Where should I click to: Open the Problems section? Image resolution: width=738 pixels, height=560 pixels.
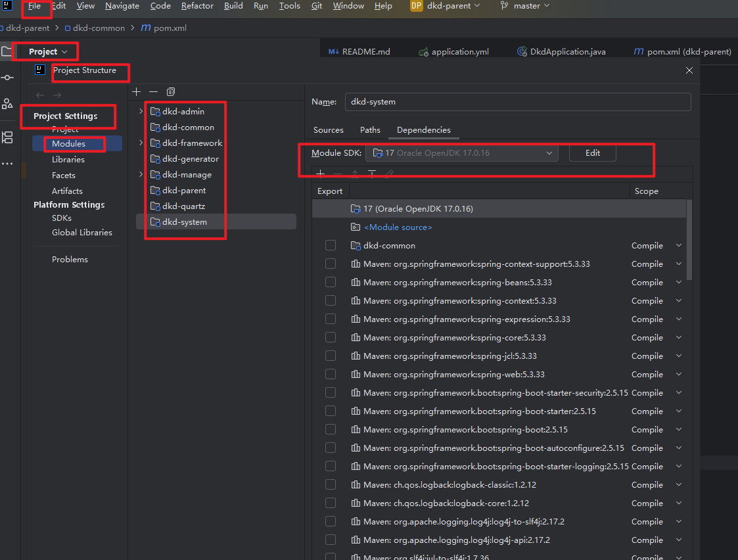coord(70,260)
